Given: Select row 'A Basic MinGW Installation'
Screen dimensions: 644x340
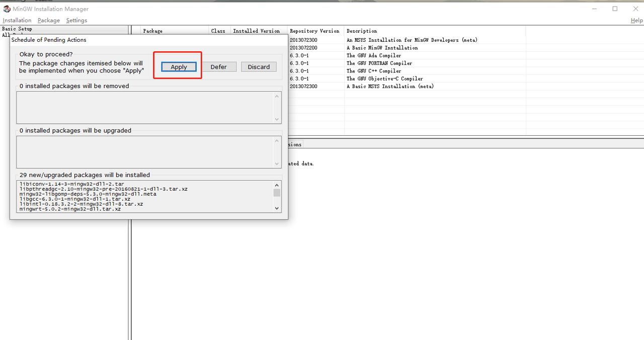Looking at the screenshot, I should click(382, 48).
